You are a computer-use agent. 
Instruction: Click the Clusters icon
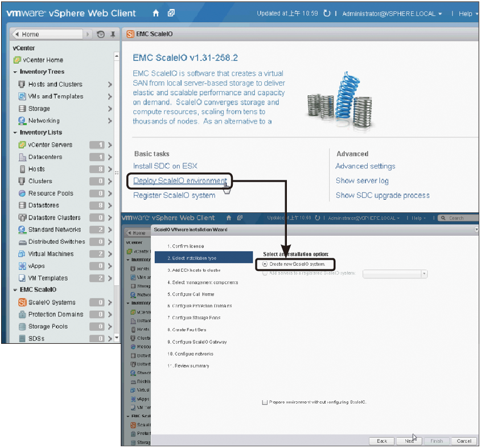(x=22, y=181)
